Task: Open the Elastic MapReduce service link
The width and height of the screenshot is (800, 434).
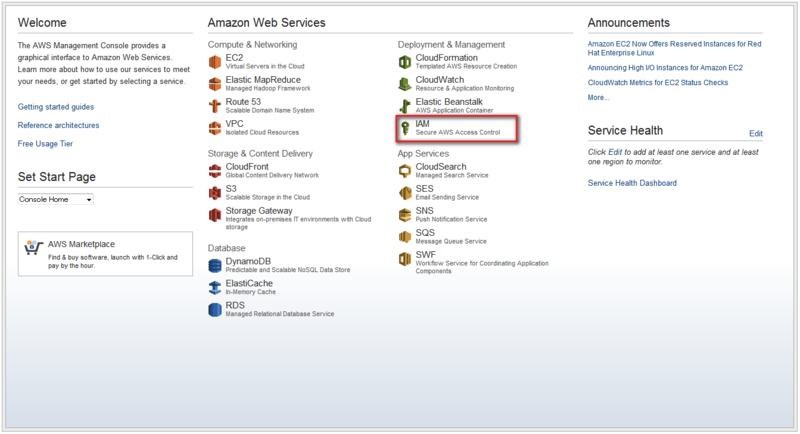Action: click(263, 80)
